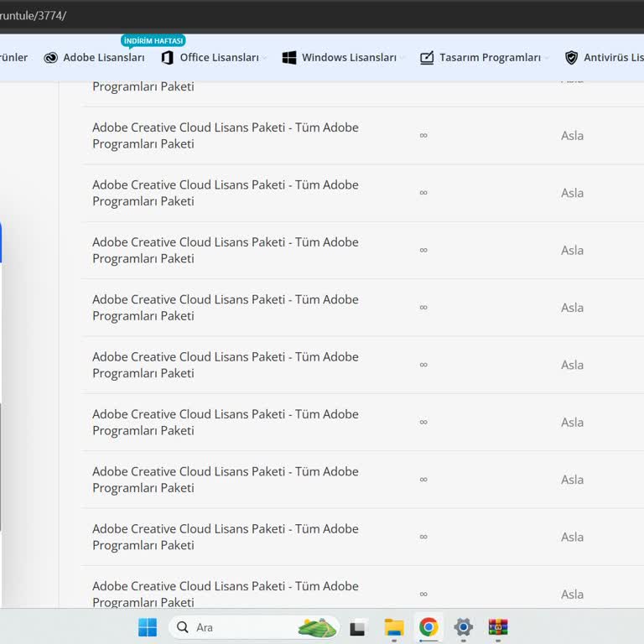Open the Windows Start menu
This screenshot has width=644, height=644.
click(148, 627)
